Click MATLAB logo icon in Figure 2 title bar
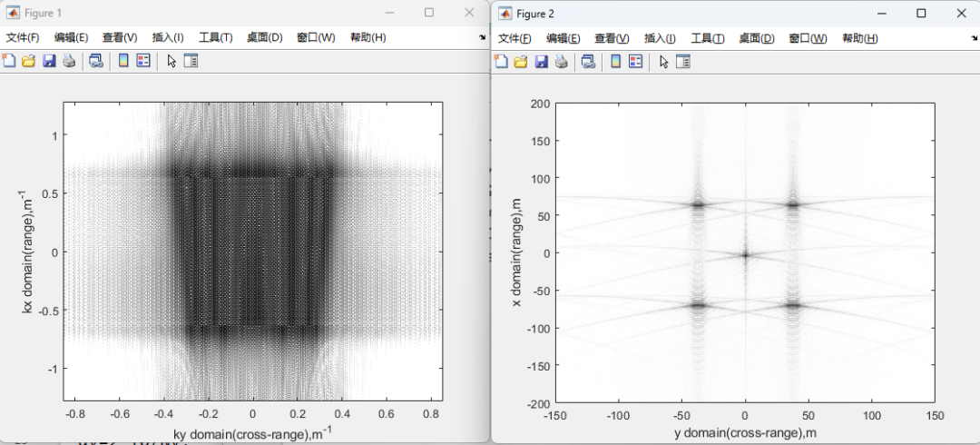Image resolution: width=980 pixels, height=445 pixels. click(x=505, y=14)
